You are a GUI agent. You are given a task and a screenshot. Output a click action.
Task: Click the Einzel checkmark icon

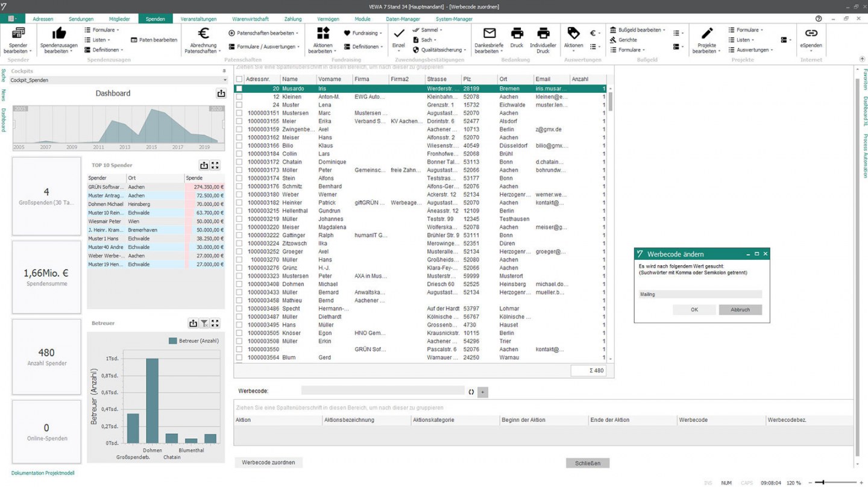[398, 34]
